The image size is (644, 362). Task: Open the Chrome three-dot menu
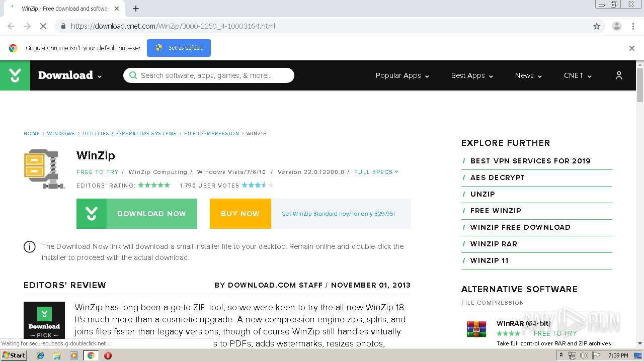633,26
